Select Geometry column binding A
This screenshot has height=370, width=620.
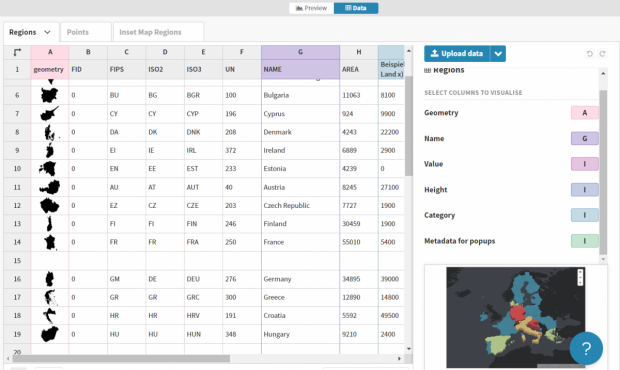[x=584, y=113]
